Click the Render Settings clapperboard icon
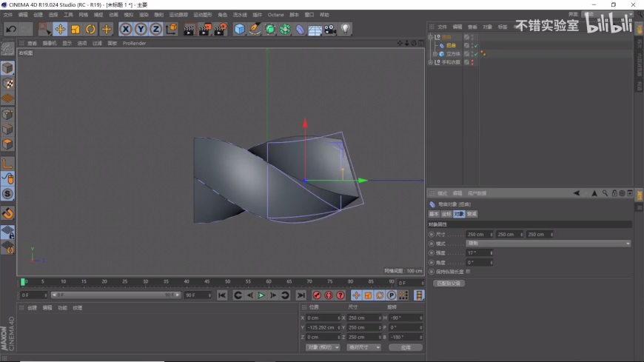Image resolution: width=644 pixels, height=362 pixels. point(221,30)
